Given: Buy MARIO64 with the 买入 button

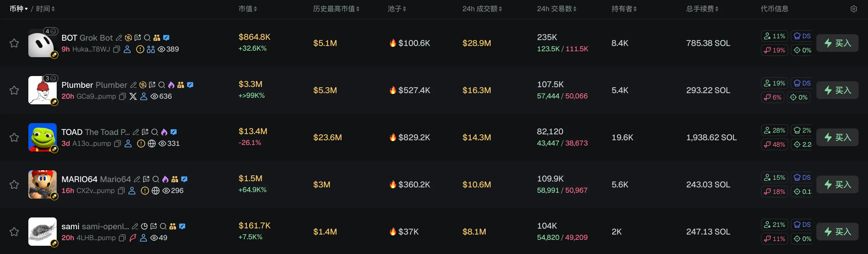Looking at the screenshot, I should (x=837, y=184).
